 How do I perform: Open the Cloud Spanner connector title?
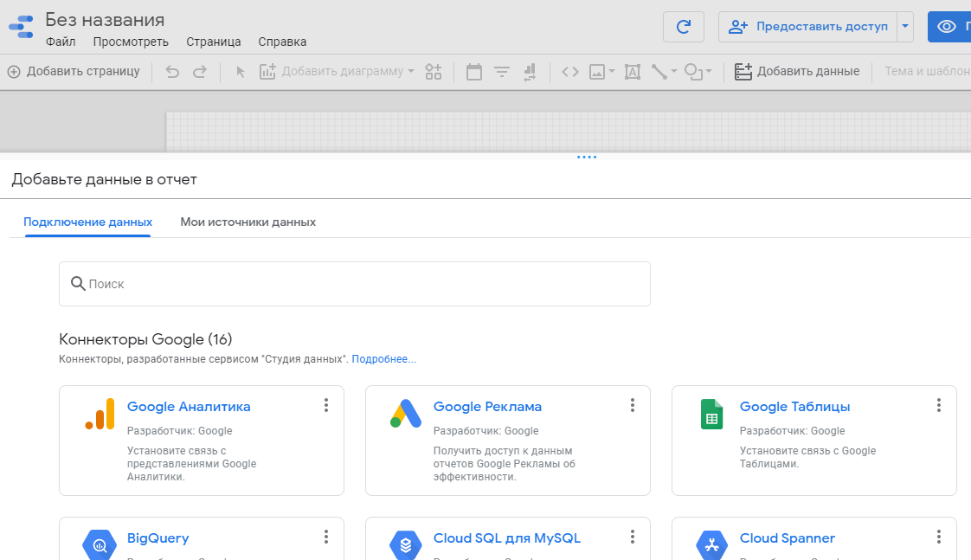787,538
